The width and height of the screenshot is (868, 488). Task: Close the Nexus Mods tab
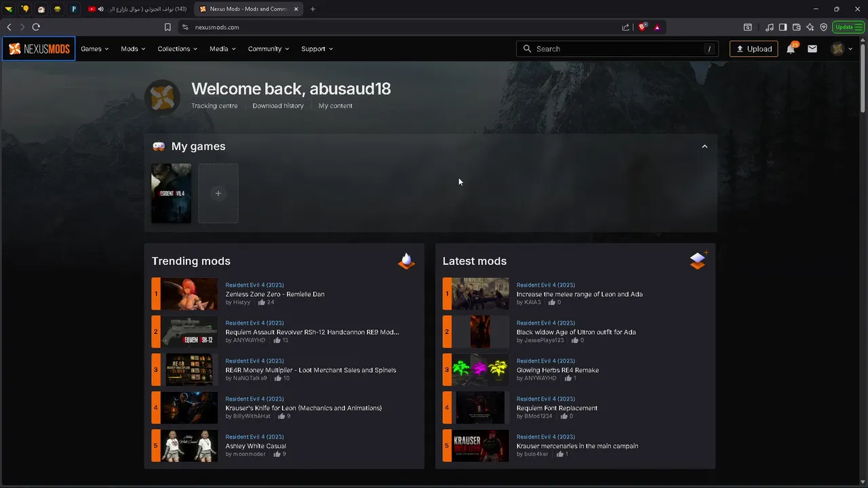pos(296,9)
